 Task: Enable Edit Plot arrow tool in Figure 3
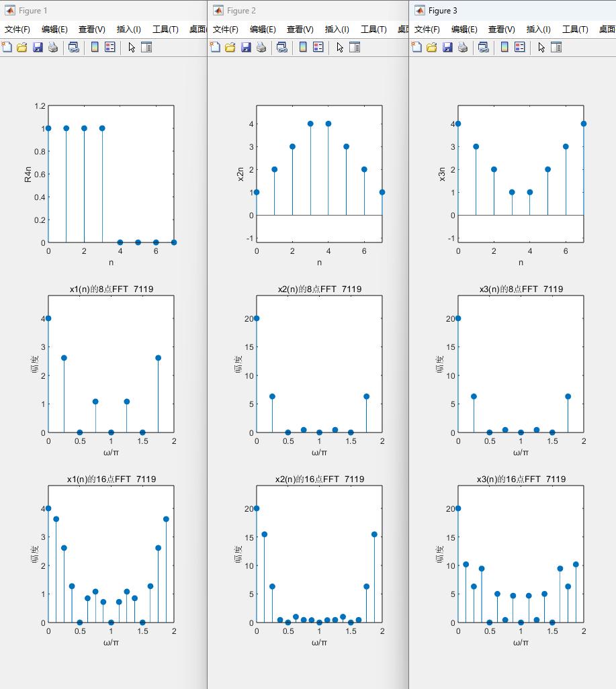tap(541, 47)
